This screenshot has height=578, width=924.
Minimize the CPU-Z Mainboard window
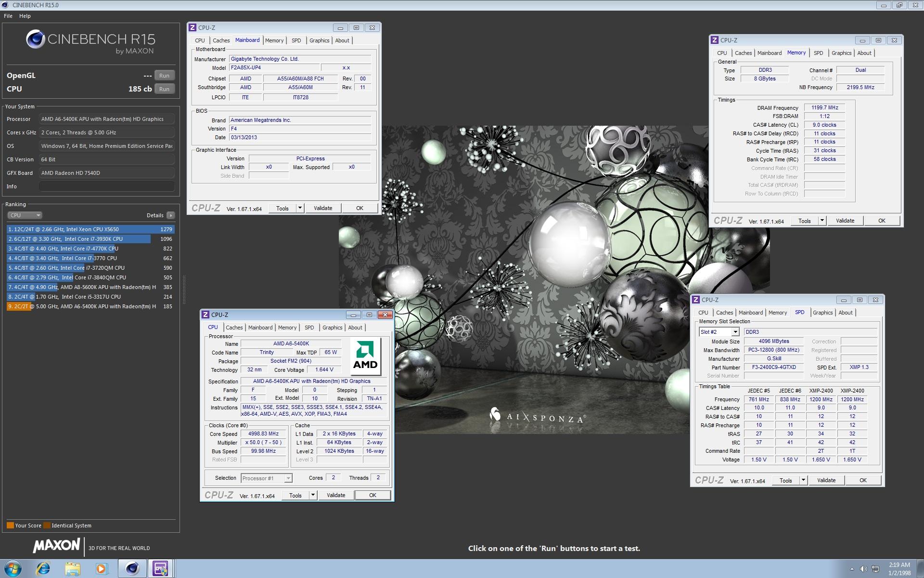(340, 28)
